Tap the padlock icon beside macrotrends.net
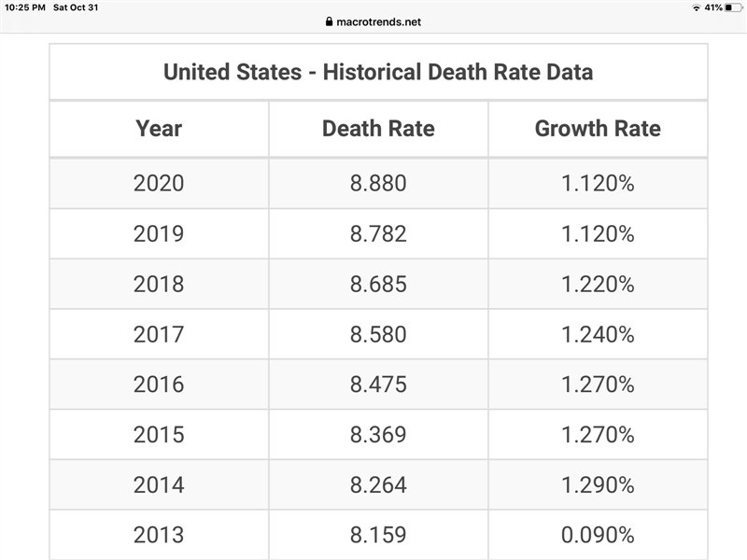The width and height of the screenshot is (747, 560). click(x=328, y=21)
